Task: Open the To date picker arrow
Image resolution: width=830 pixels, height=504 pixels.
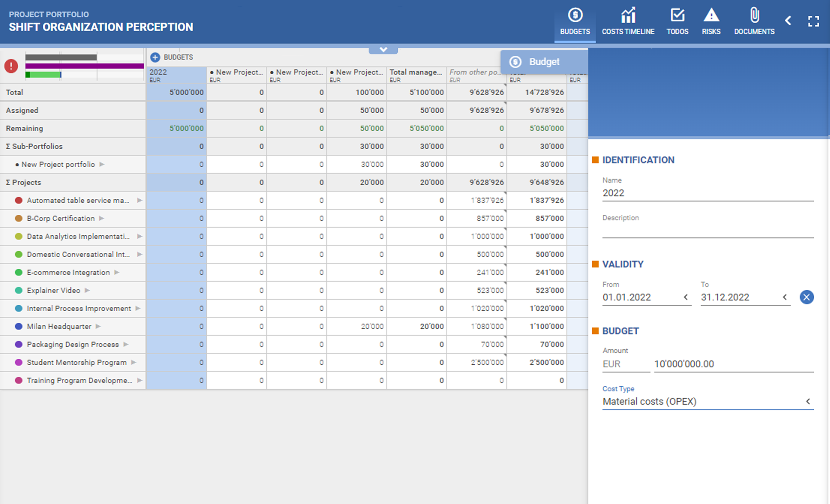Action: click(785, 297)
